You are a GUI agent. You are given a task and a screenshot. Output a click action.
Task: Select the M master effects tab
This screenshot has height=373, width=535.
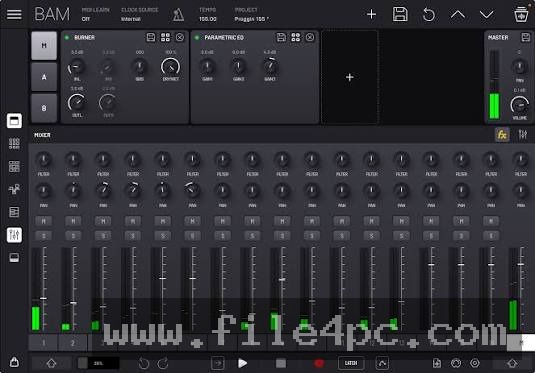click(44, 46)
